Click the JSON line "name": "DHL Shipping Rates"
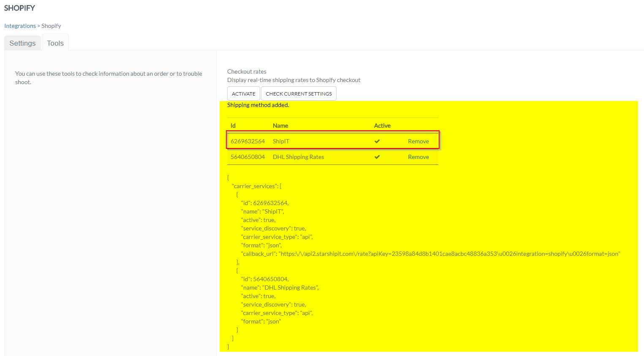 tap(280, 288)
